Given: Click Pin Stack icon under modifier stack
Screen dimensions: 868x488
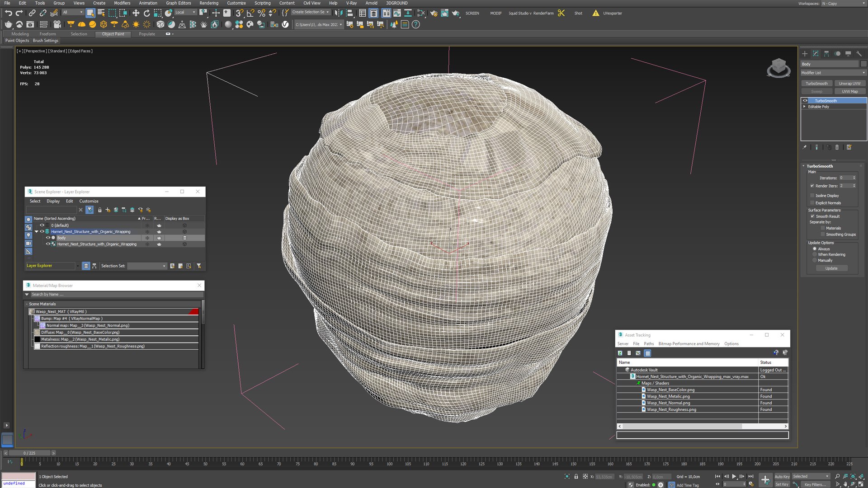Looking at the screenshot, I should (x=804, y=147).
